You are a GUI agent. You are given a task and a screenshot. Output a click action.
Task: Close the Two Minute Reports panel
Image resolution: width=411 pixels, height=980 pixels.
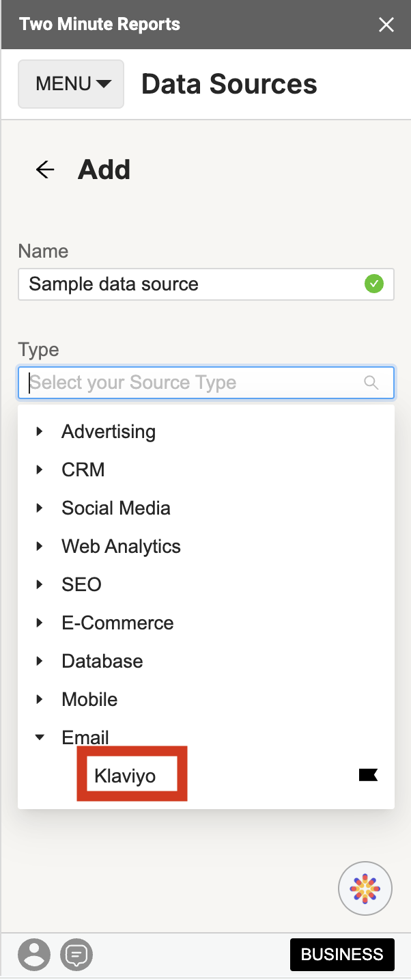click(x=386, y=25)
